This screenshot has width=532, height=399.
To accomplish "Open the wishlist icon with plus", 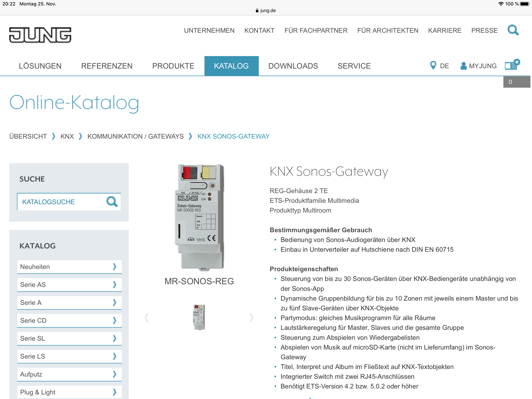I will tap(512, 65).
